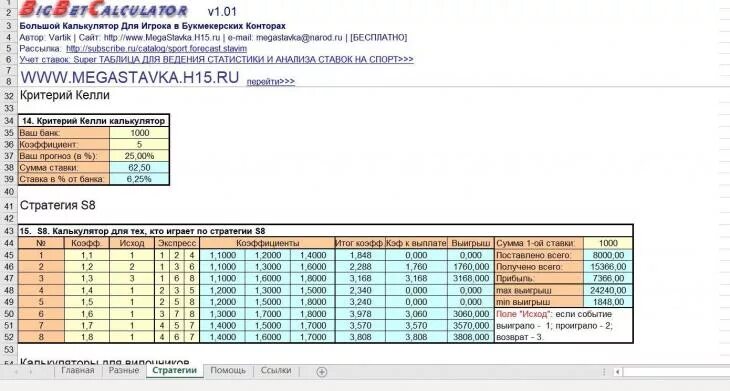Click the next sheet navigation arrow

click(31, 371)
